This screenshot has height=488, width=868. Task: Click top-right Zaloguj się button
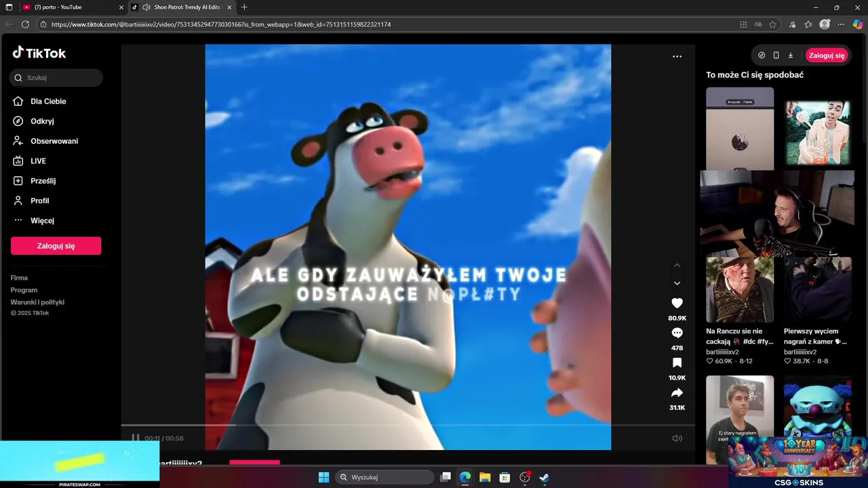click(827, 56)
